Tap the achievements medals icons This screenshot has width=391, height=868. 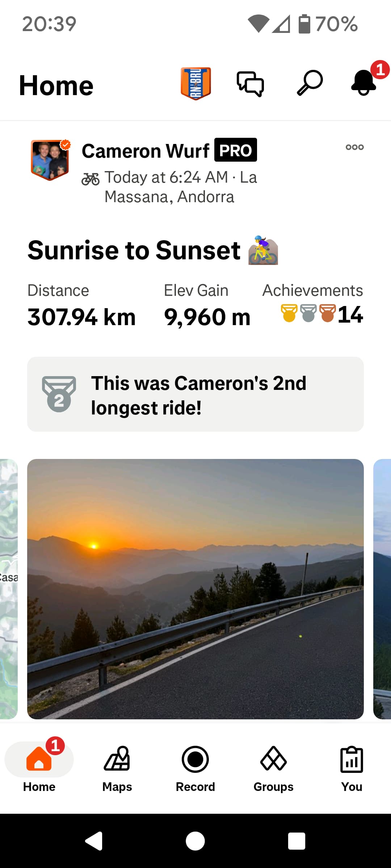point(308,313)
